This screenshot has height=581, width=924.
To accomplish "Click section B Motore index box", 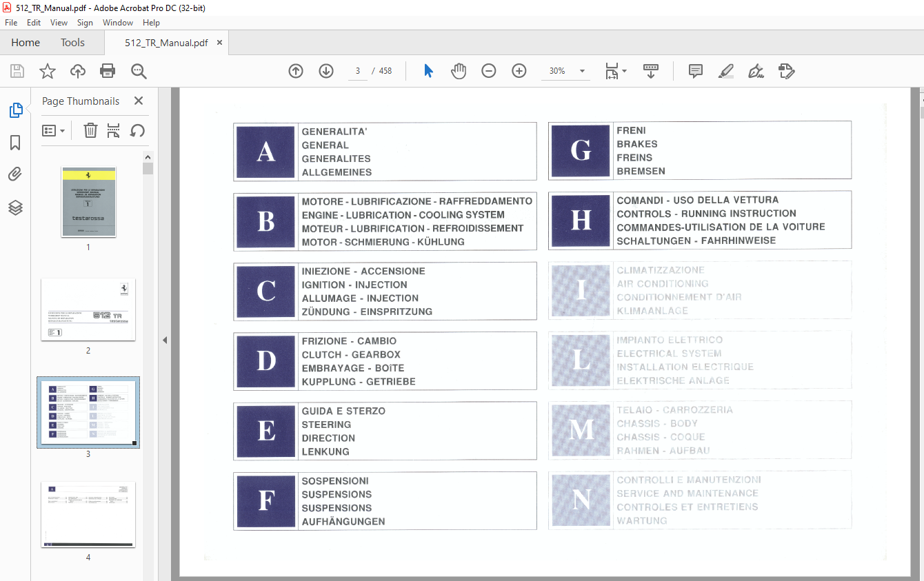I will [385, 222].
